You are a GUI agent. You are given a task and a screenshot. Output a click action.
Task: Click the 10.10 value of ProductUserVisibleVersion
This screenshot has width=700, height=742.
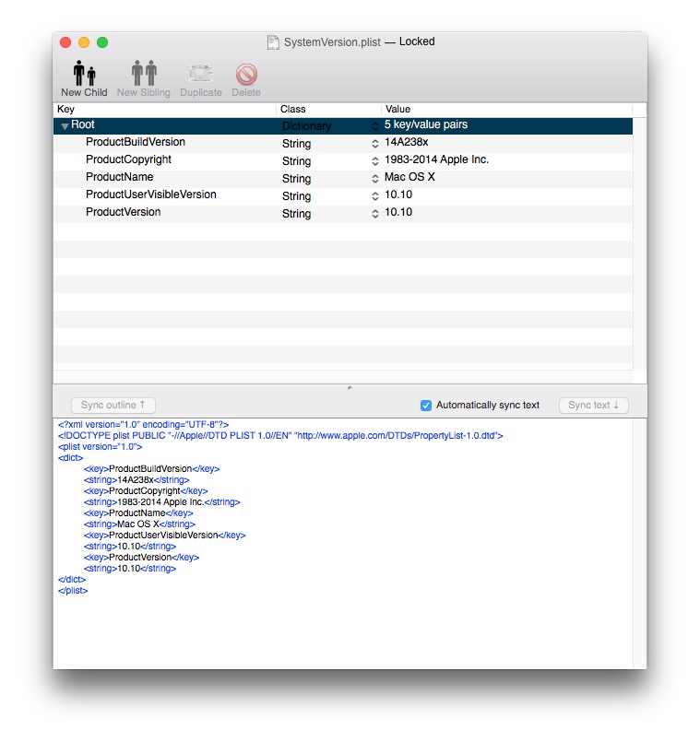click(x=398, y=194)
